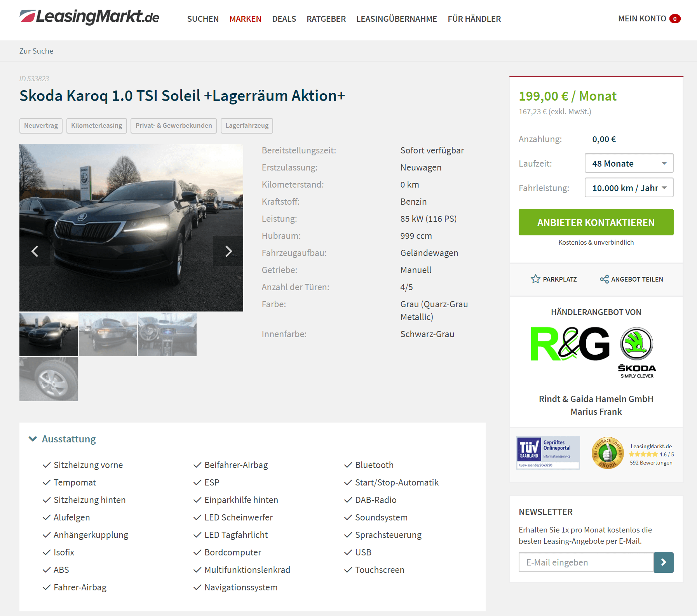Open Rindt & Gaida Hameln GmbH dealer name
The width and height of the screenshot is (697, 616).
tap(596, 399)
